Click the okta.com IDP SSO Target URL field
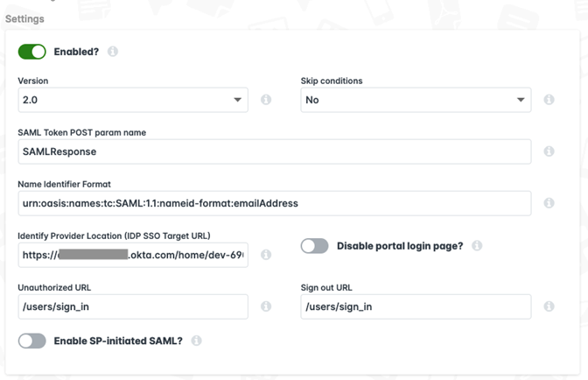 [133, 255]
